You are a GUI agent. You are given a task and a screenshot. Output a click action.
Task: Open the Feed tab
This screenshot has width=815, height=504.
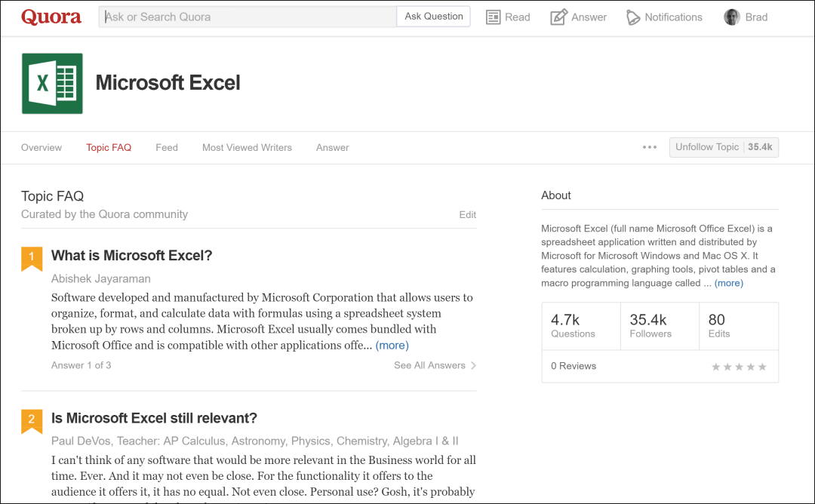[167, 148]
